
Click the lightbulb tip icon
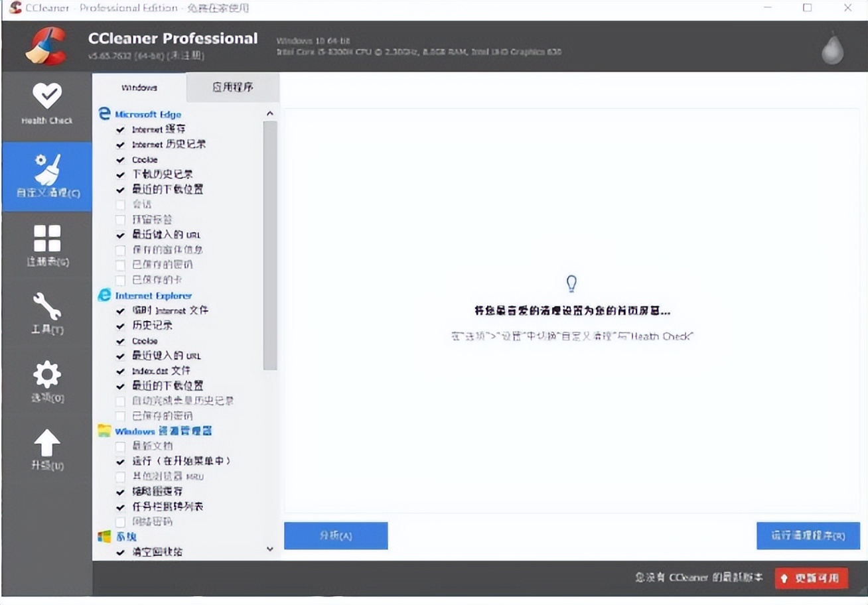pos(571,284)
